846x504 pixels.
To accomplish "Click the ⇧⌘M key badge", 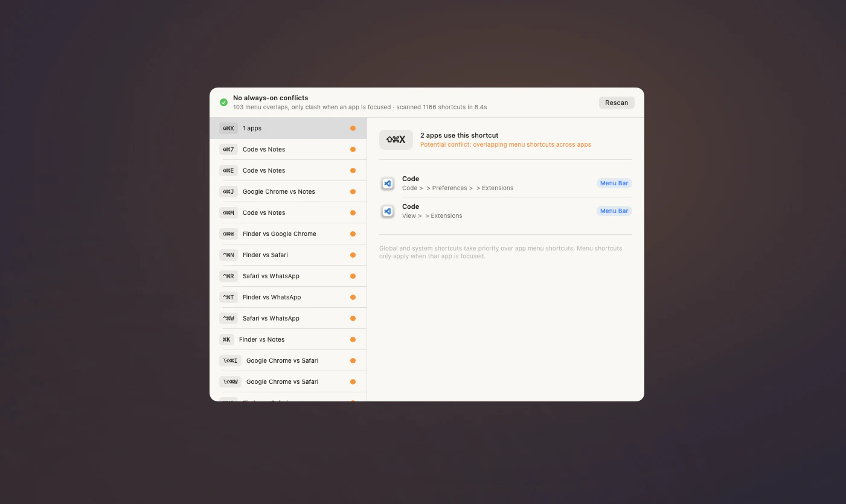I will [228, 212].
